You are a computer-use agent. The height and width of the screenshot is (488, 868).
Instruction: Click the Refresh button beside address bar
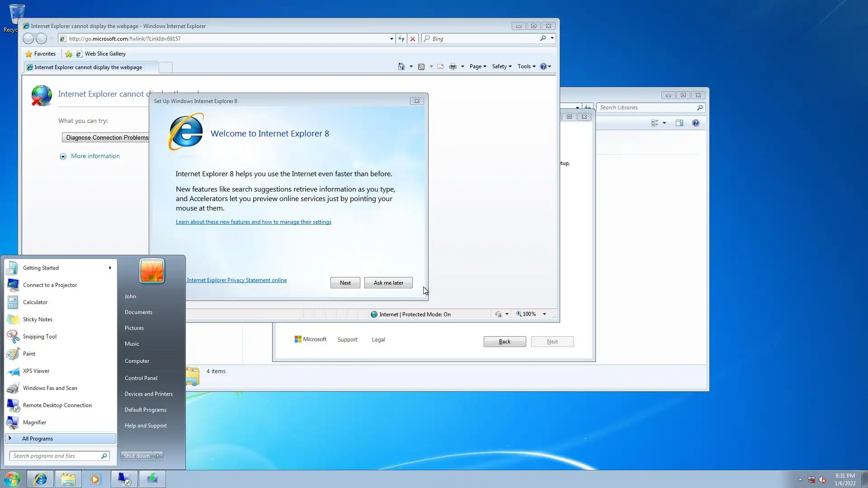401,39
